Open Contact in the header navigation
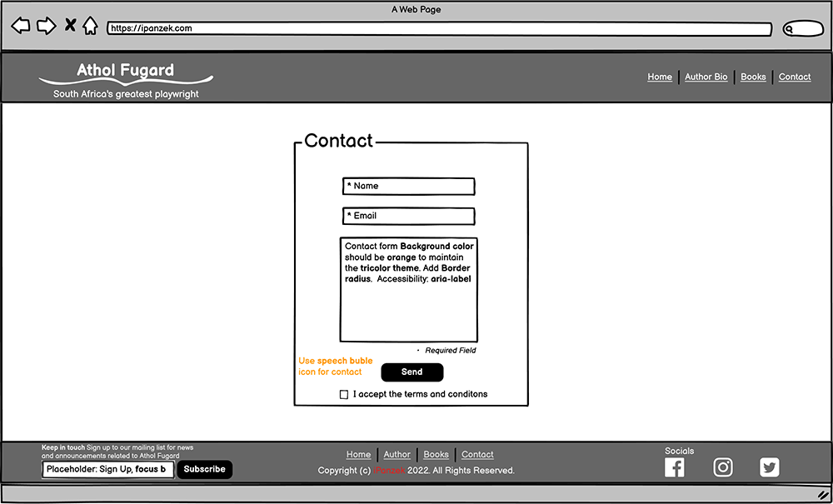Viewport: 833px width, 504px height. [x=795, y=77]
